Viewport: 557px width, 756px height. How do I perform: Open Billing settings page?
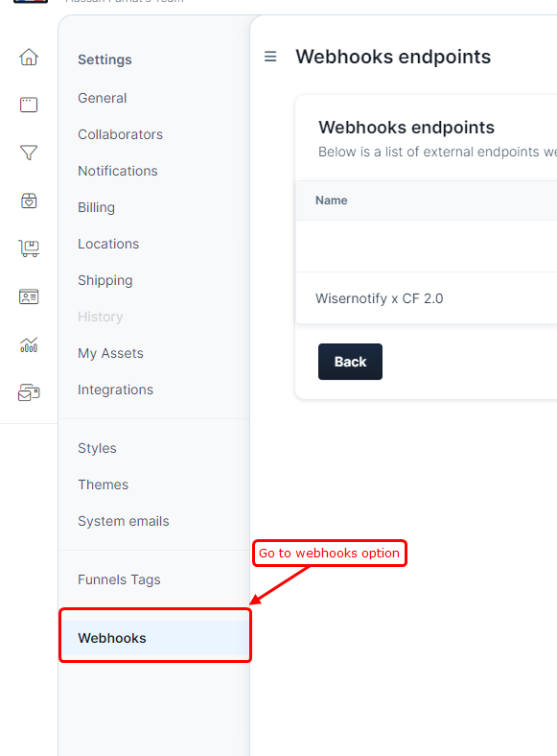pyautogui.click(x=97, y=207)
